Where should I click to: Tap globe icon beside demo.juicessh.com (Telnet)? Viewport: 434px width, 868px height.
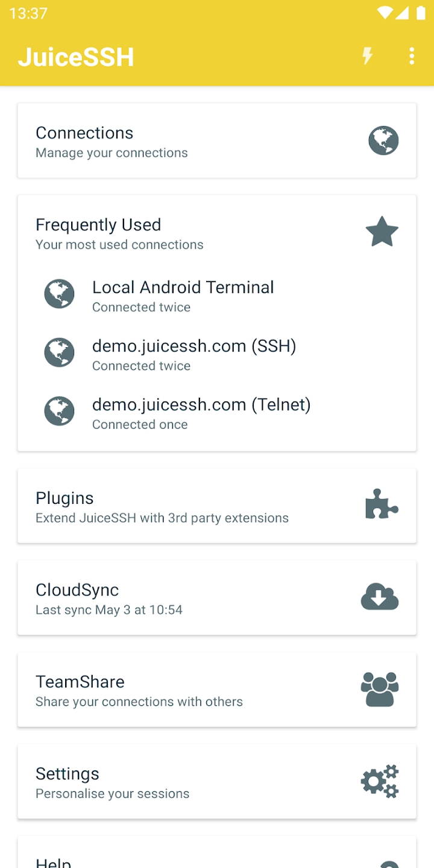coord(59,412)
